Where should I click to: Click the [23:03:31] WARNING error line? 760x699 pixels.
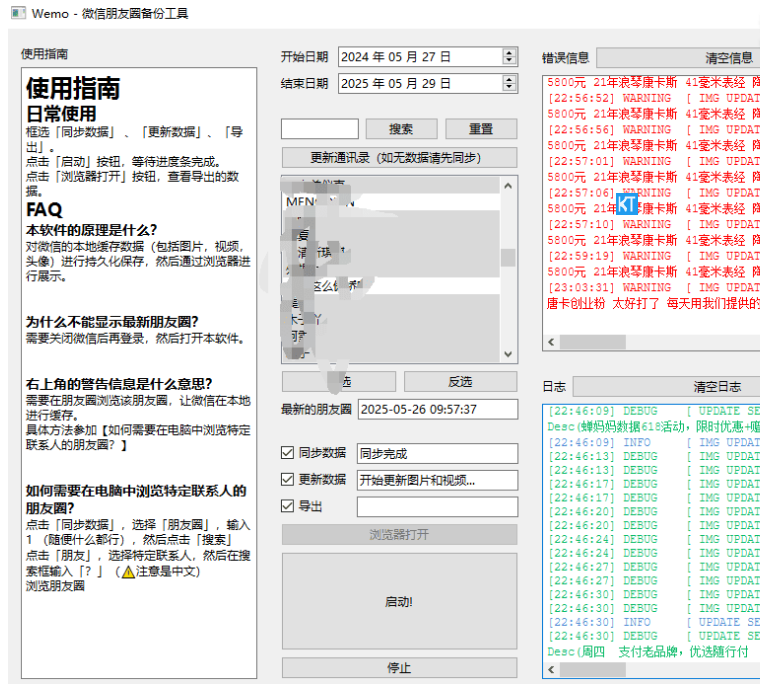(x=653, y=287)
